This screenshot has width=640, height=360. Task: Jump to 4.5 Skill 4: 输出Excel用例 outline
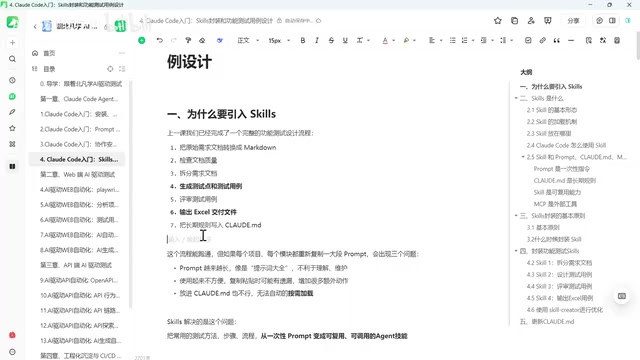(560, 298)
